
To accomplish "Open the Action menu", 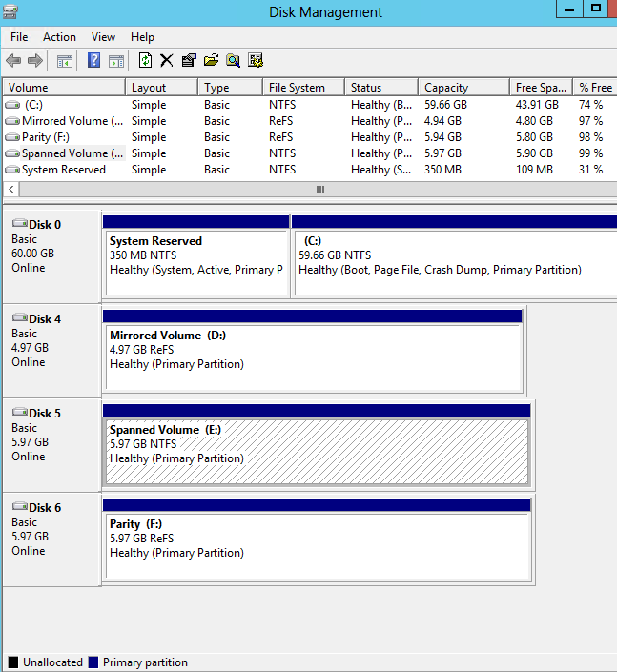I will 59,37.
